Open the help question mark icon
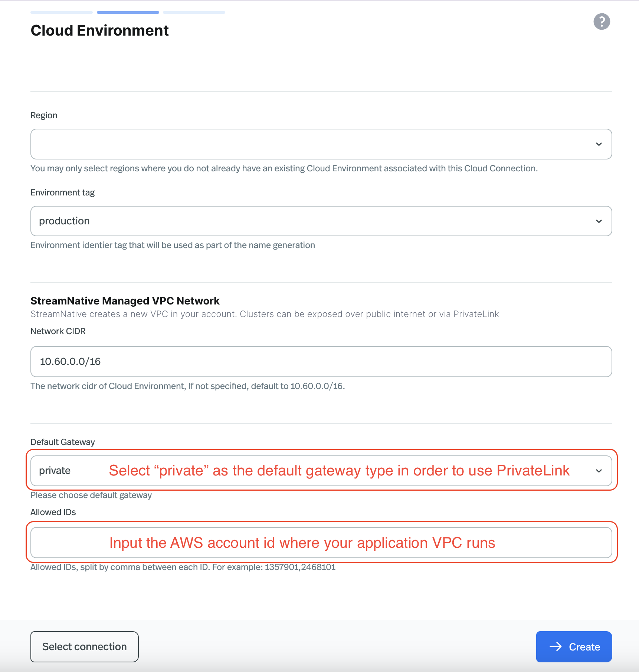The height and width of the screenshot is (672, 639). click(x=601, y=22)
